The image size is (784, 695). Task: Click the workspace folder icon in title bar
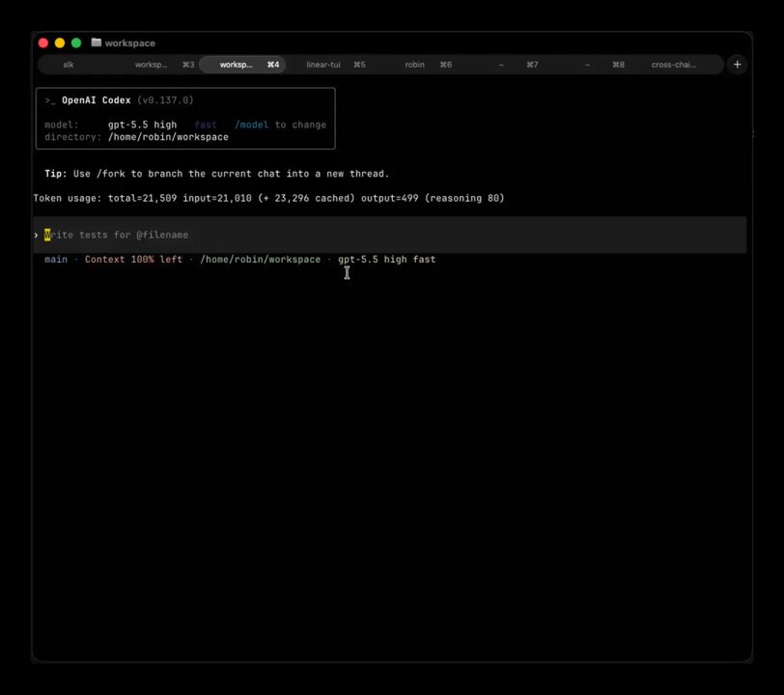(96, 42)
